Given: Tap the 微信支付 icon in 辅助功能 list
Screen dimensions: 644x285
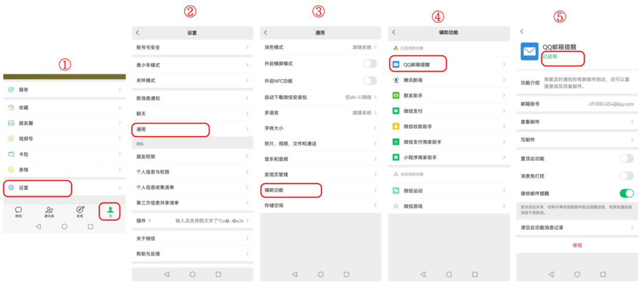Looking at the screenshot, I should coord(396,111).
